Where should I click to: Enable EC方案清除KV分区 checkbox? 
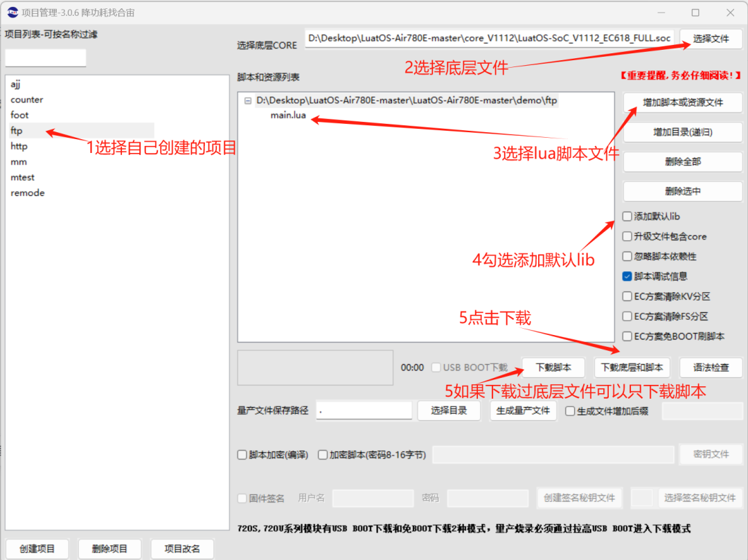[627, 296]
